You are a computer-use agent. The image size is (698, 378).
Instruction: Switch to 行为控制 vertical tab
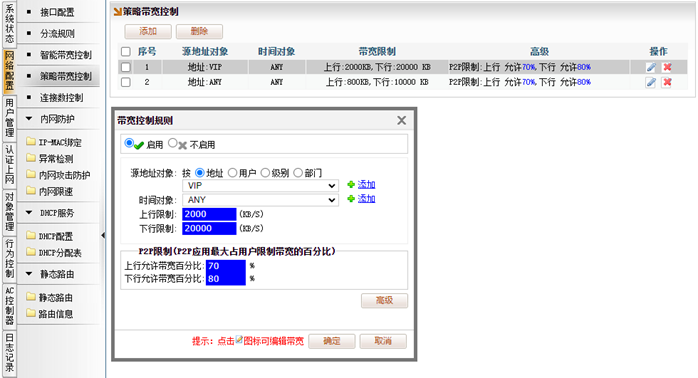(x=9, y=259)
